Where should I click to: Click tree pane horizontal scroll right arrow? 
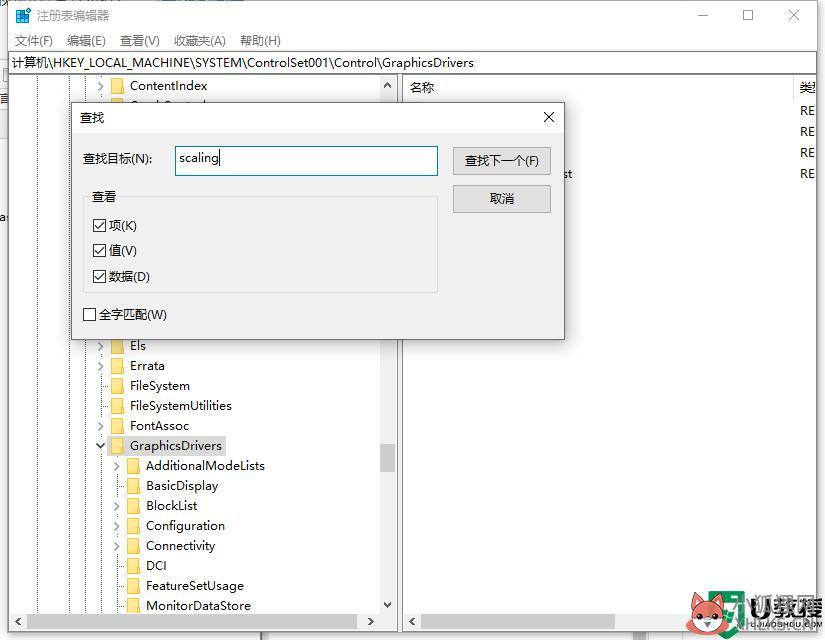click(370, 622)
